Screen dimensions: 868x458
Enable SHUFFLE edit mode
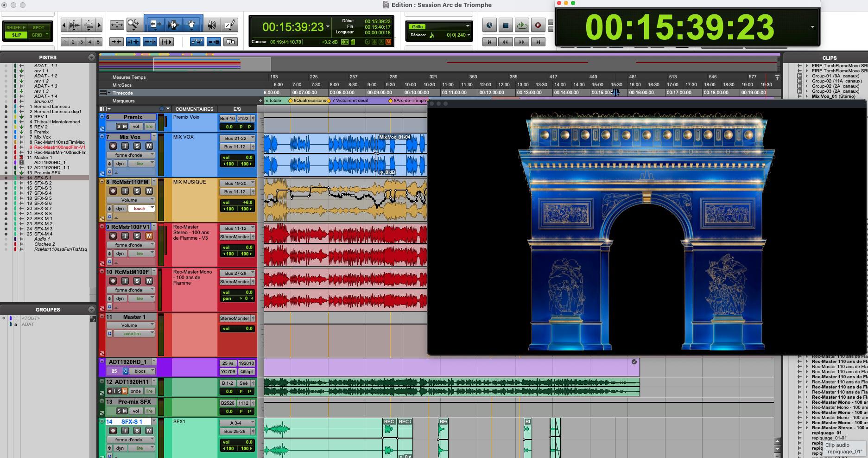tap(16, 27)
